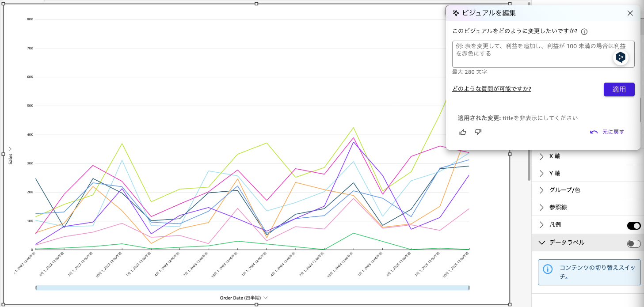Click the hexagon assistant icon in text box
The height and width of the screenshot is (307, 644).
point(621,57)
